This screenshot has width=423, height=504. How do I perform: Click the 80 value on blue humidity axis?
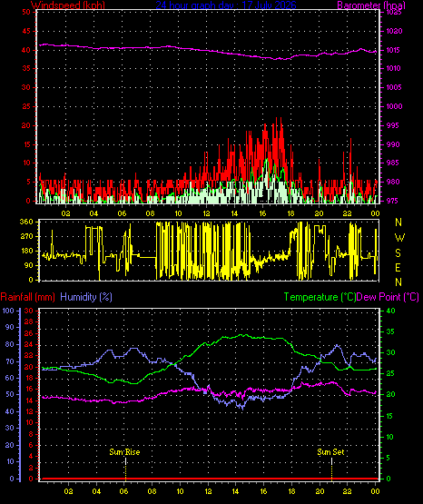point(10,344)
